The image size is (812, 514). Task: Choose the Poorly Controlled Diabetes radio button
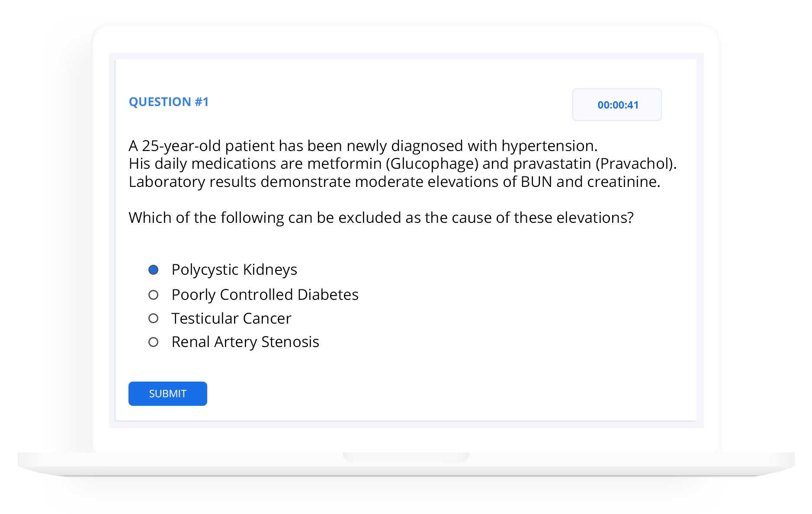(x=153, y=295)
